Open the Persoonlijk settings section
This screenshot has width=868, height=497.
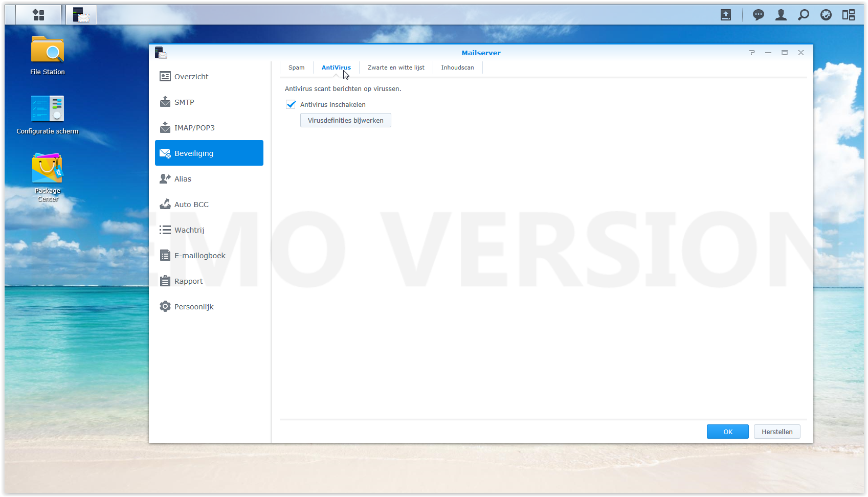click(x=209, y=306)
